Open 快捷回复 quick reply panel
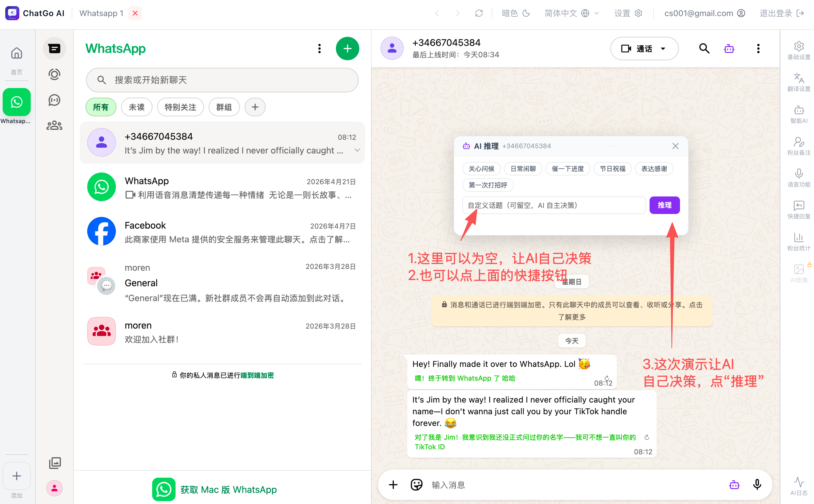This screenshot has height=504, width=814. (799, 210)
